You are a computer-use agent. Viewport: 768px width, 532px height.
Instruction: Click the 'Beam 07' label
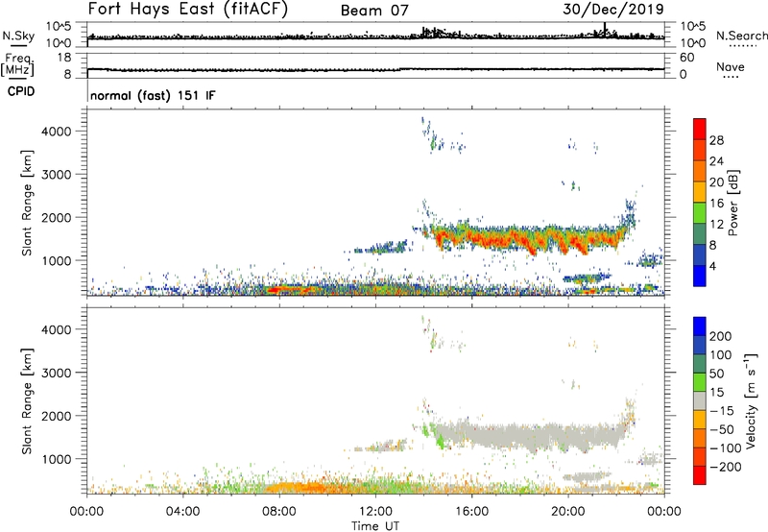click(x=374, y=11)
